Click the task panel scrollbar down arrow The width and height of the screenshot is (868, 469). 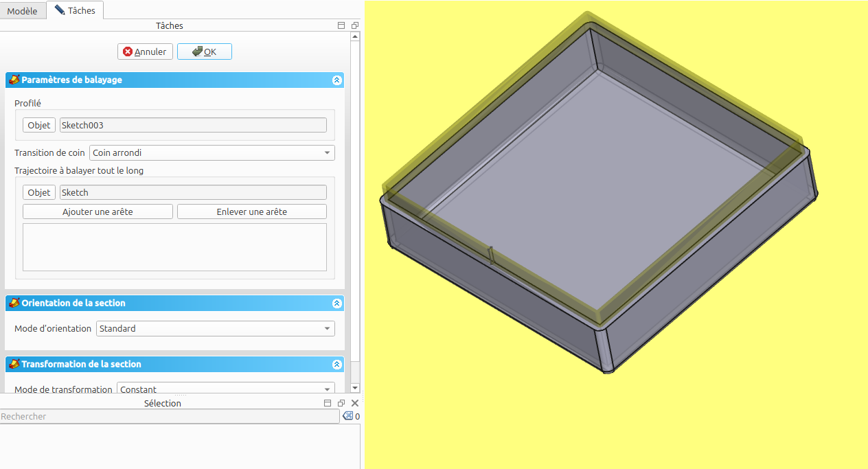(x=355, y=388)
